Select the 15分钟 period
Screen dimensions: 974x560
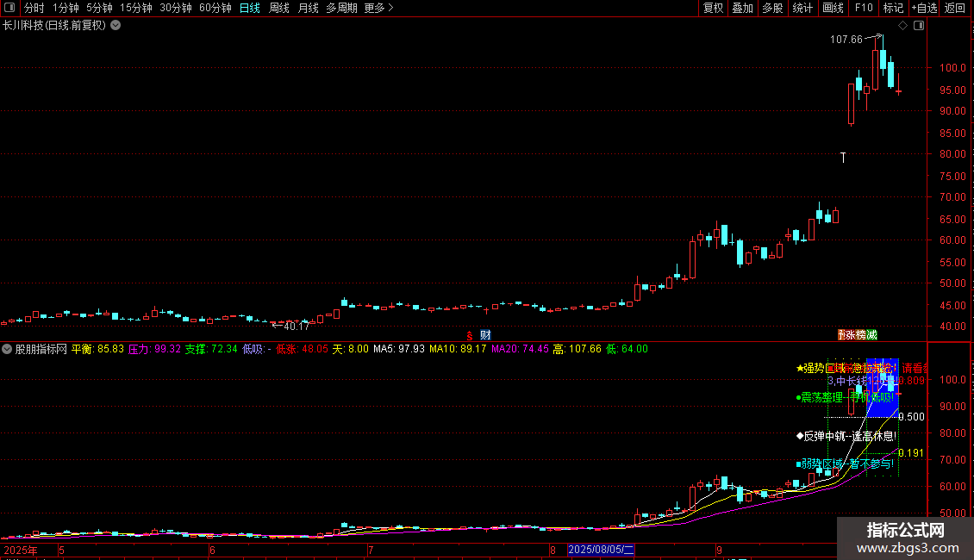tap(136, 8)
